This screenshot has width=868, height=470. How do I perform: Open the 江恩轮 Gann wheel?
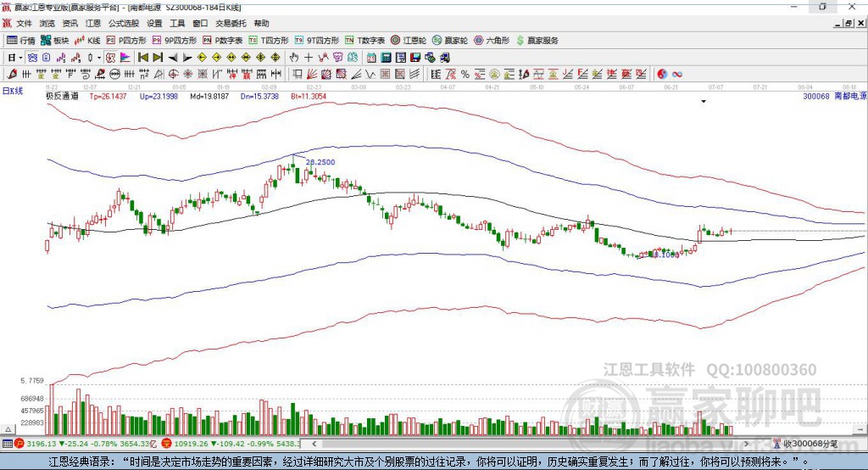[x=409, y=41]
